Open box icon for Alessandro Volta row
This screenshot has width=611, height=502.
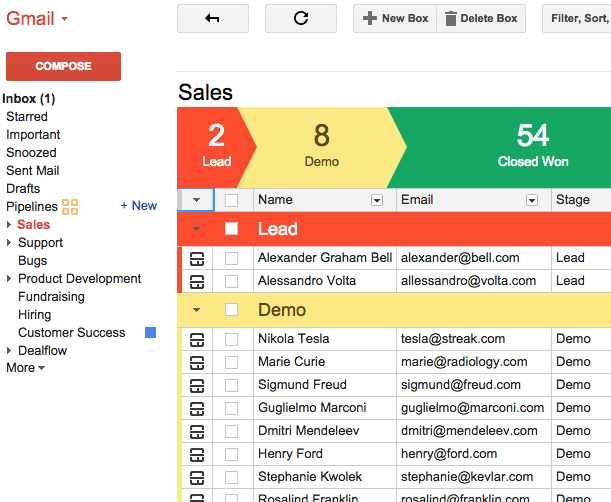[197, 281]
